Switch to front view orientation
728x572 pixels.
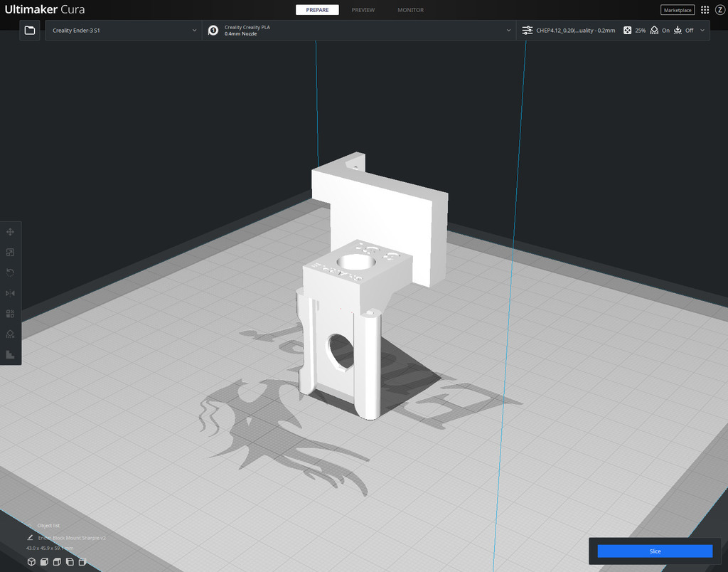(44, 561)
